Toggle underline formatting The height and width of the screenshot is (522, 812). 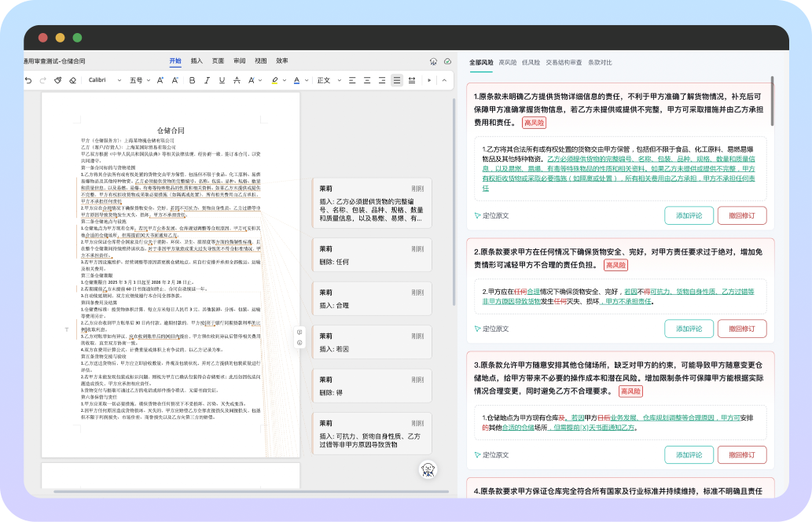(x=222, y=80)
